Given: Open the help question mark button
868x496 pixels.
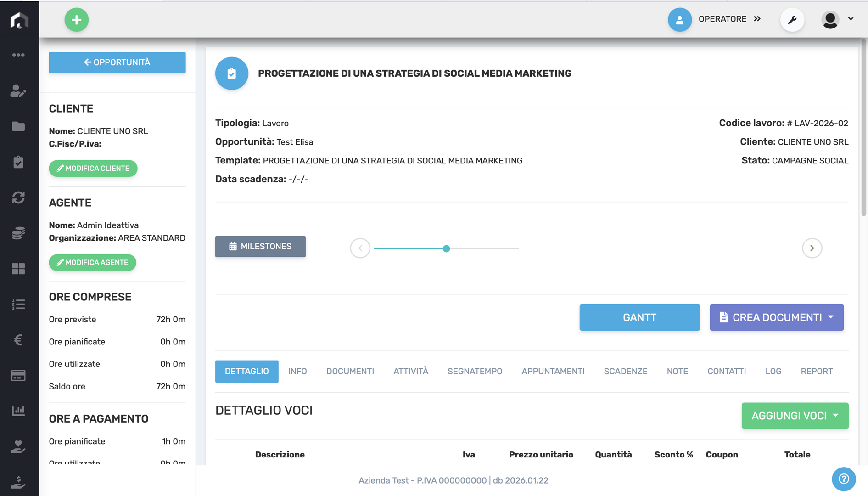Looking at the screenshot, I should pos(843,479).
